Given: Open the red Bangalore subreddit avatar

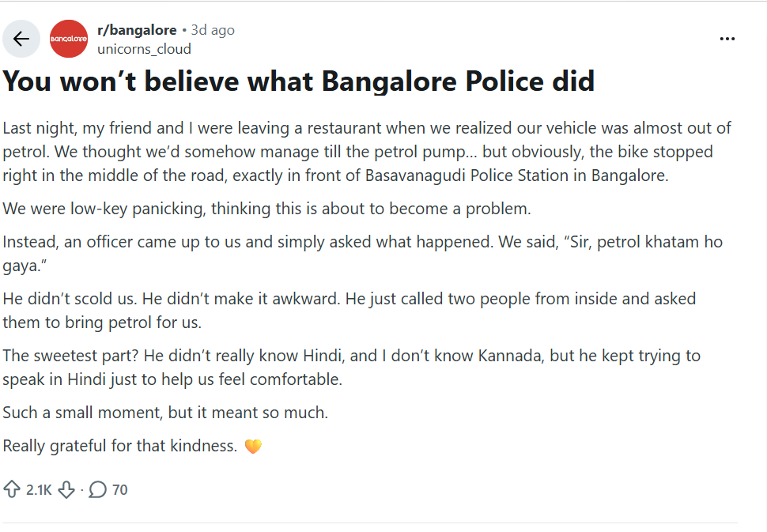Looking at the screenshot, I should tap(68, 39).
